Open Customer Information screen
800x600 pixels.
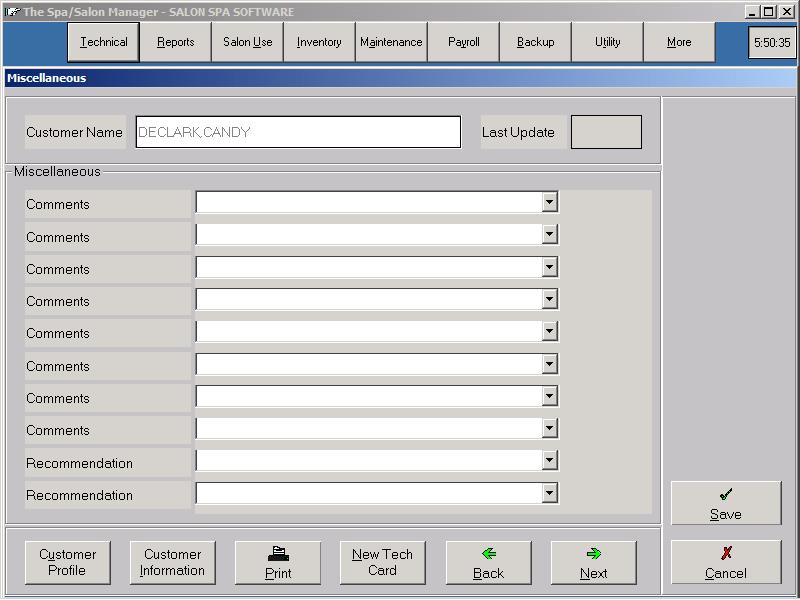tap(172, 563)
